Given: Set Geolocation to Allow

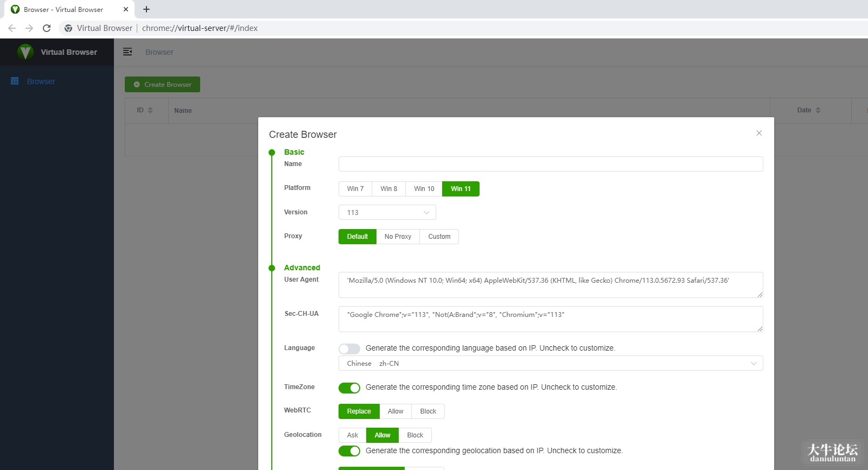Looking at the screenshot, I should pyautogui.click(x=382, y=435).
